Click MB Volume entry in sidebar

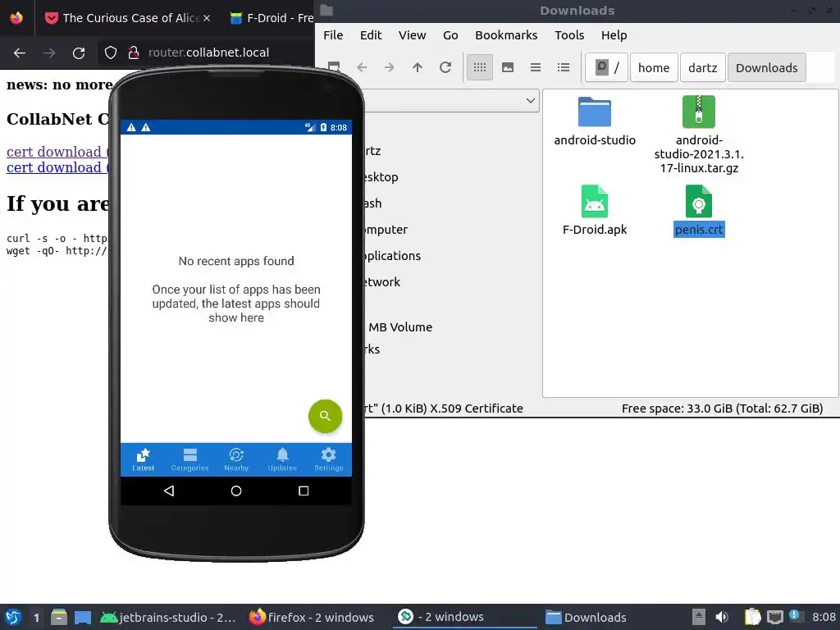point(400,326)
